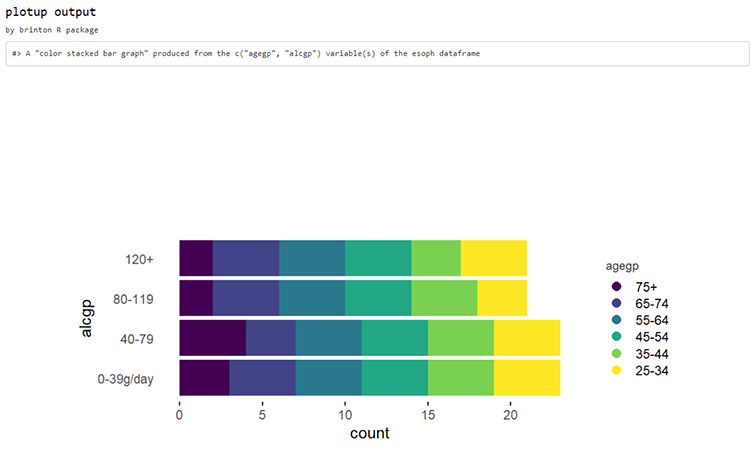This screenshot has height=450, width=756.
Task: Click the 25-34 yellow legend dot
Action: 616,370
